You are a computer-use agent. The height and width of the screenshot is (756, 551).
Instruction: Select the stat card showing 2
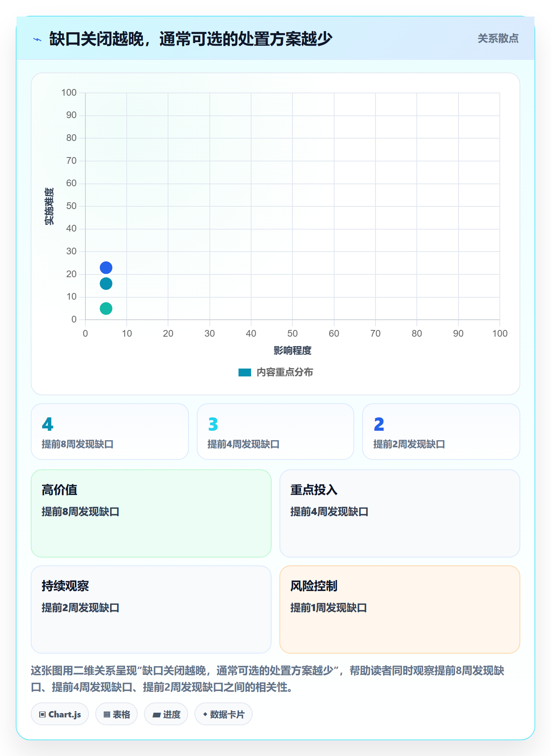click(441, 432)
